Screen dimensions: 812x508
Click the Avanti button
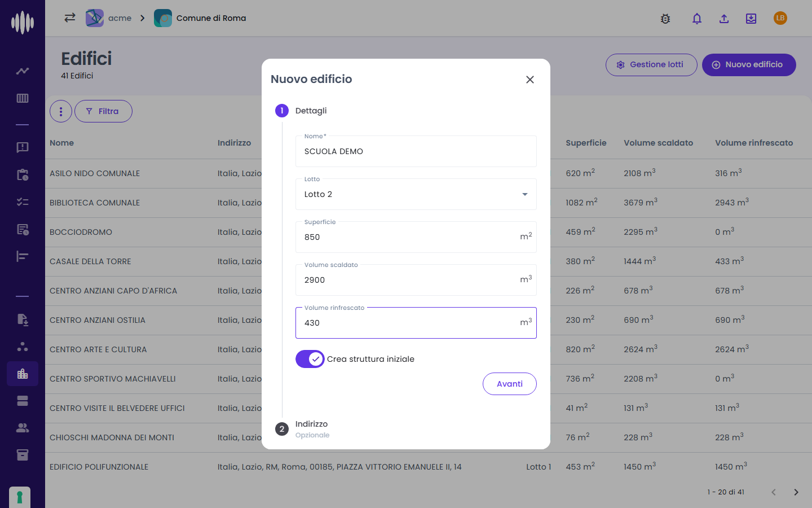click(x=510, y=384)
